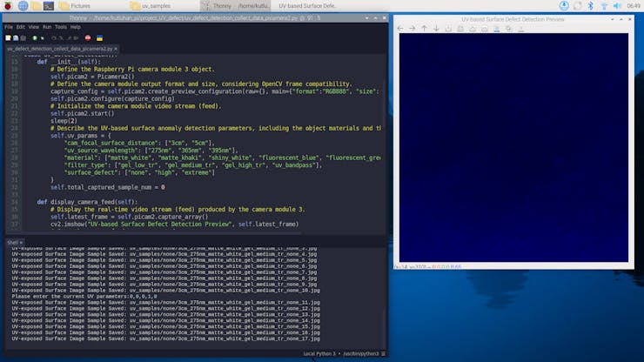Pan down using the preview toolbar arrow
644x362 pixels.
tap(436, 29)
